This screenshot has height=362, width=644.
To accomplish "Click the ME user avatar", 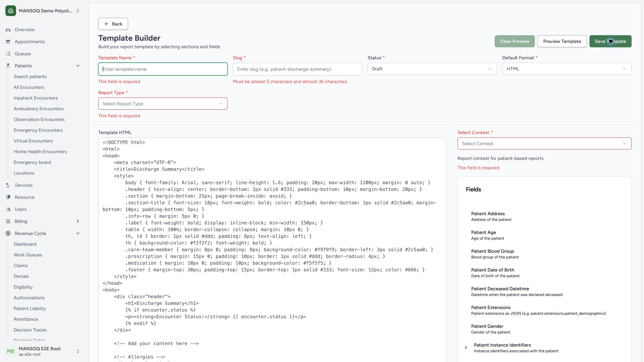I will [x=11, y=351].
